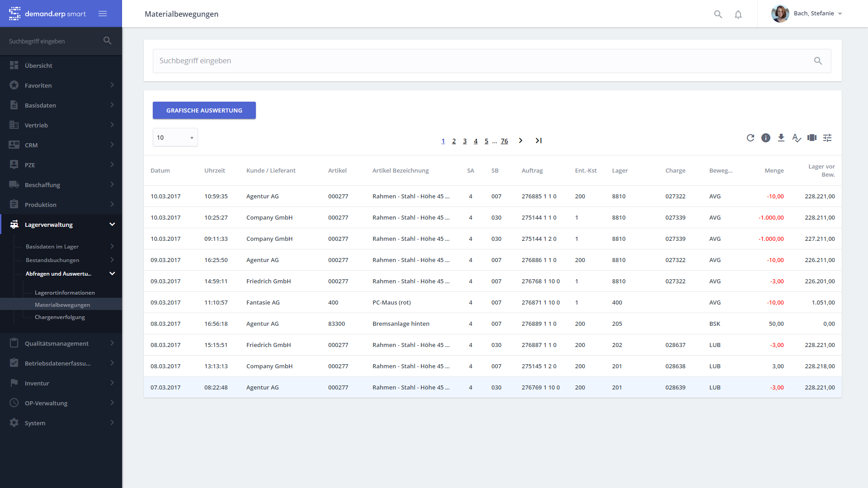Sort by the Datum column header
This screenshot has height=488, width=868.
tap(160, 170)
